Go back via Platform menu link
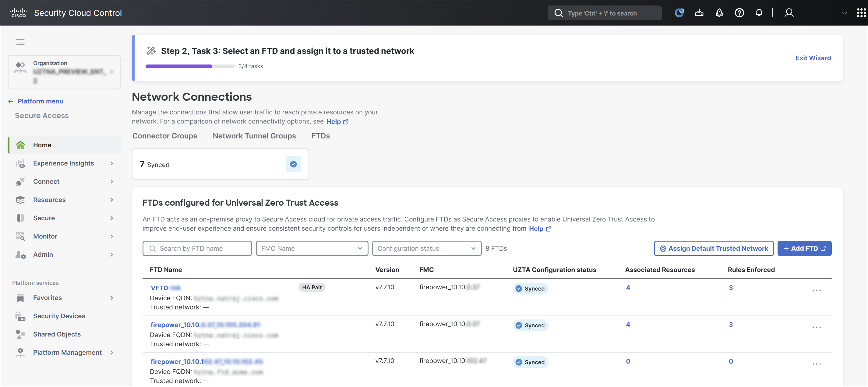The image size is (868, 387). 36,101
